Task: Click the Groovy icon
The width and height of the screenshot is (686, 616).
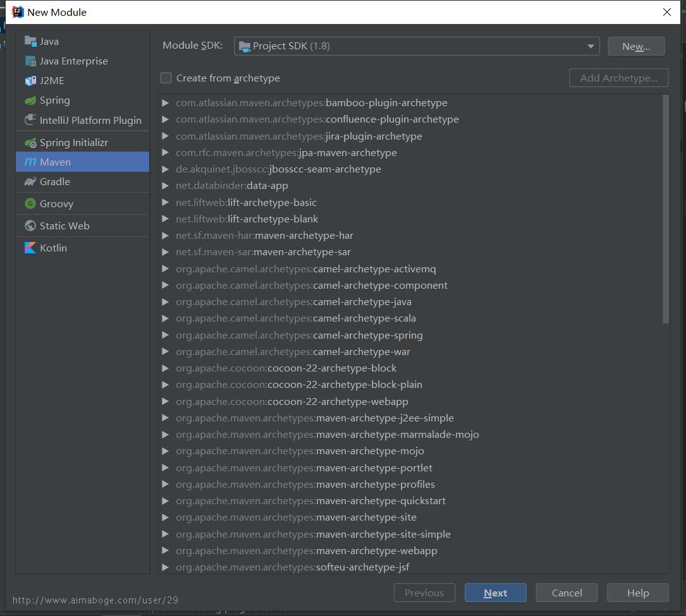Action: coord(30,203)
